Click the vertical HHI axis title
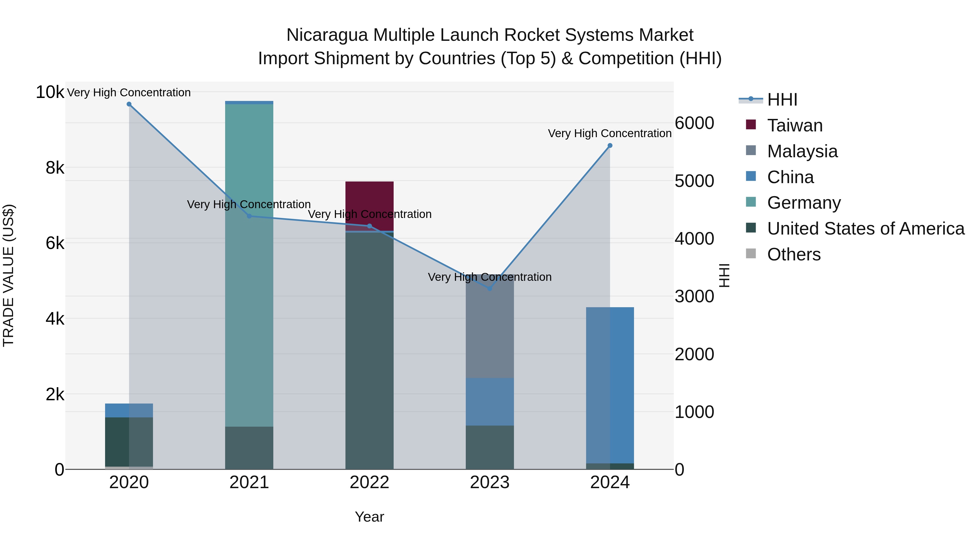The width and height of the screenshot is (980, 551). [724, 275]
